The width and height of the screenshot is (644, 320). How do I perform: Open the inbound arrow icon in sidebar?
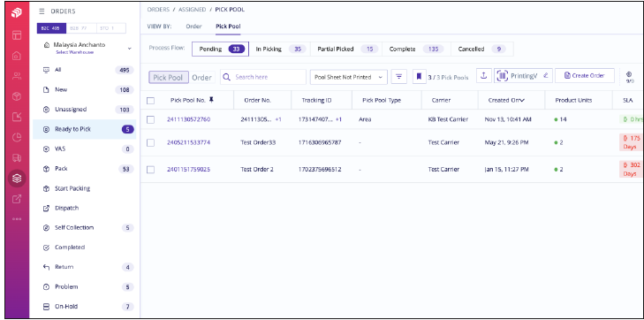[x=17, y=117]
